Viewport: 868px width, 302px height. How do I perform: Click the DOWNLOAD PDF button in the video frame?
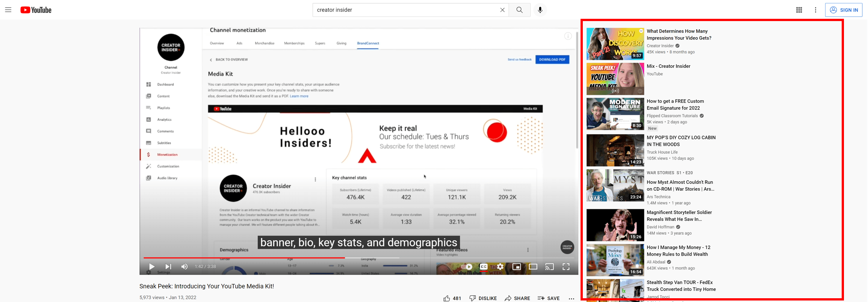point(552,59)
